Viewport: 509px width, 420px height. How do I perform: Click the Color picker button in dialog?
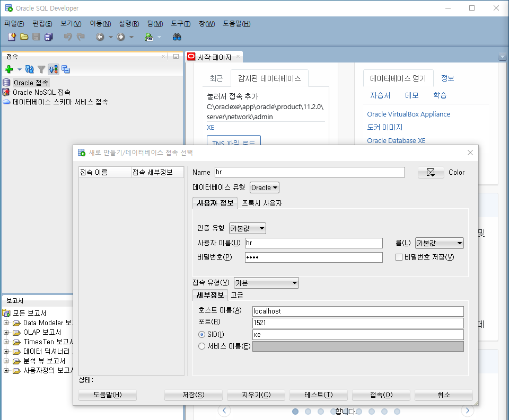(431, 172)
